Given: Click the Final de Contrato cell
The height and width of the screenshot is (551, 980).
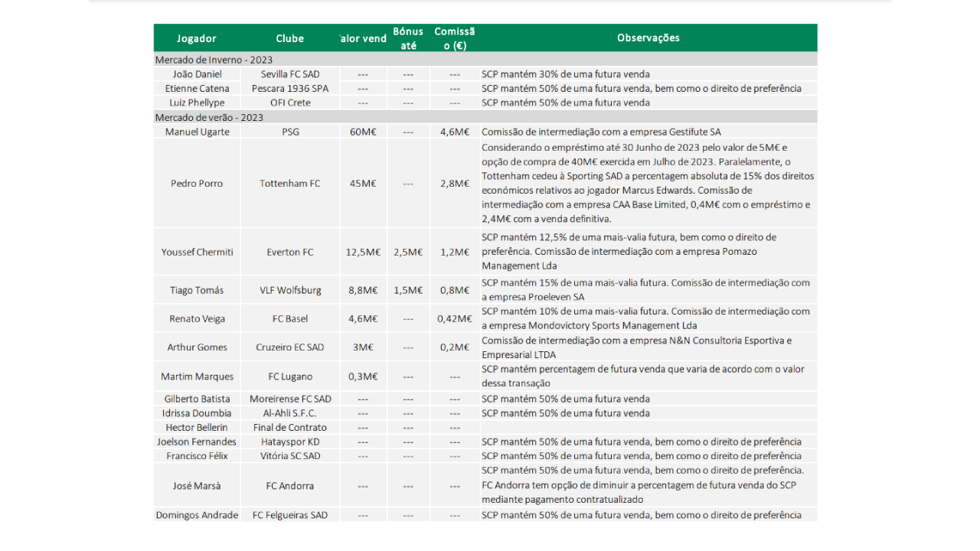Looking at the screenshot, I should pyautogui.click(x=290, y=427).
